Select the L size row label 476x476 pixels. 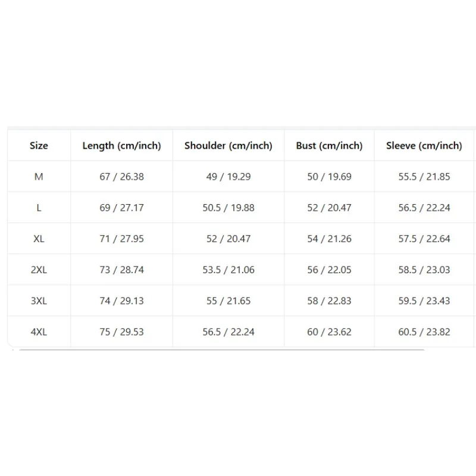pyautogui.click(x=39, y=208)
